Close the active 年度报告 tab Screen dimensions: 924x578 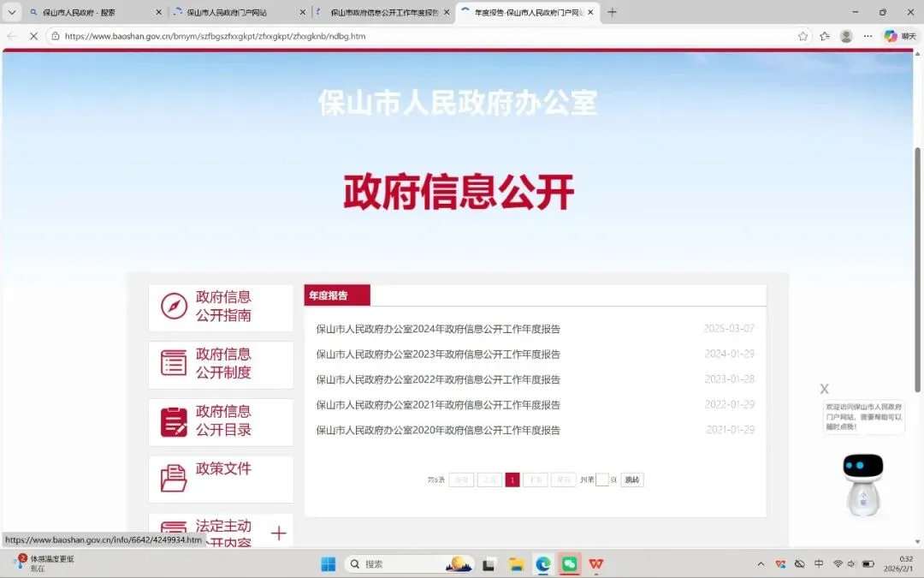coord(590,12)
